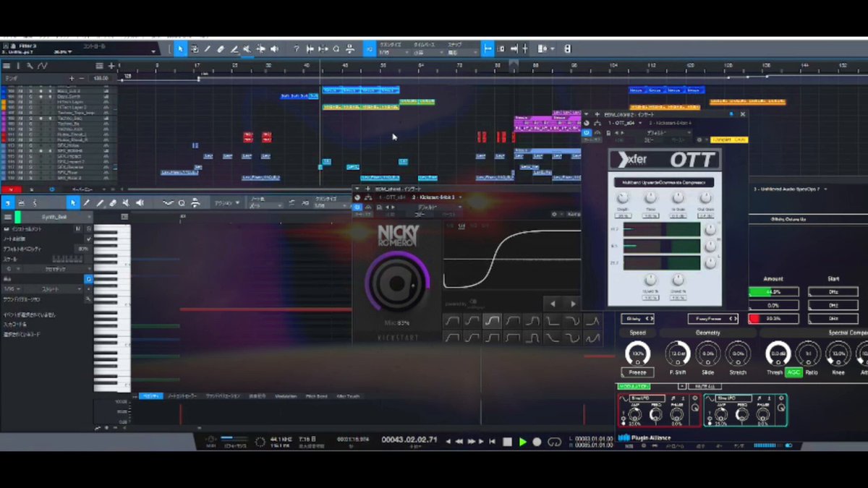Select the Arrow tool in piano roll editor toolbar
Image resolution: width=868 pixels, height=488 pixels.
[x=72, y=203]
